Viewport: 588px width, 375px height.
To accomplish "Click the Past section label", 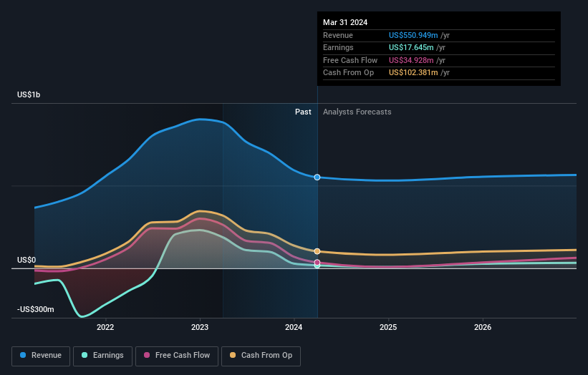I will click(303, 112).
